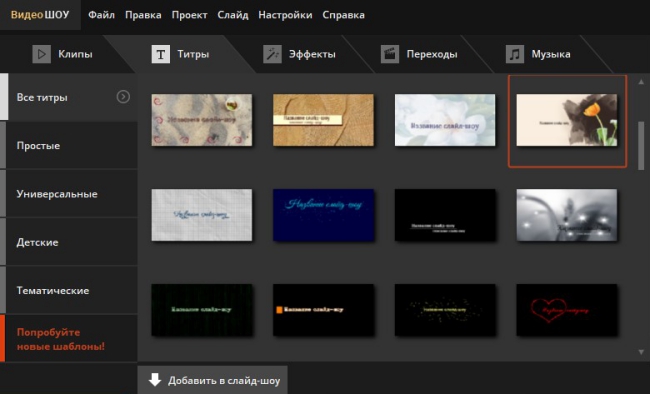The image size is (650, 394).
Task: Click the vertical scrollbar thumb
Action: click(641, 145)
